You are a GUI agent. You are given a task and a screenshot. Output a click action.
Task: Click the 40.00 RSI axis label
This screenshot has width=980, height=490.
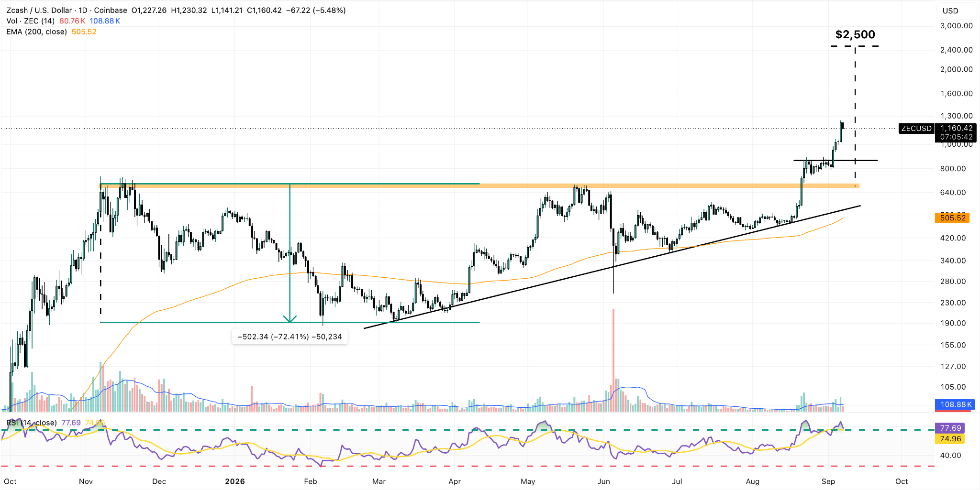[950, 456]
